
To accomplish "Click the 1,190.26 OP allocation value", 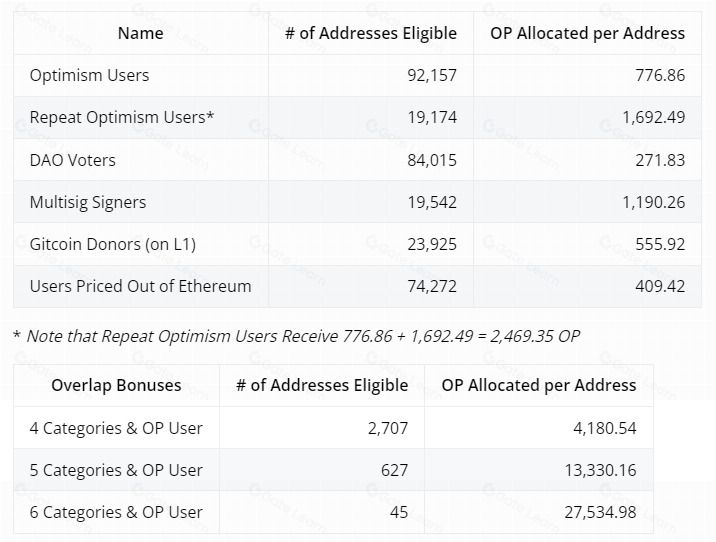I will tap(653, 202).
